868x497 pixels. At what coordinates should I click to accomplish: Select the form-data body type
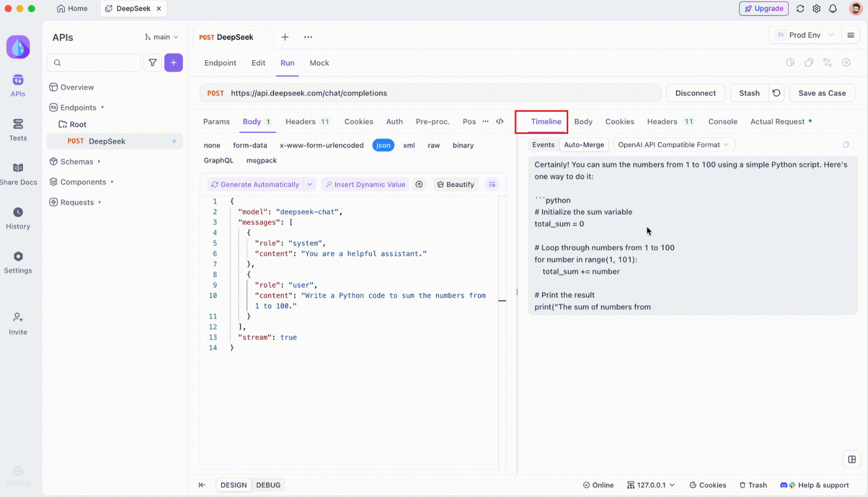(x=250, y=145)
